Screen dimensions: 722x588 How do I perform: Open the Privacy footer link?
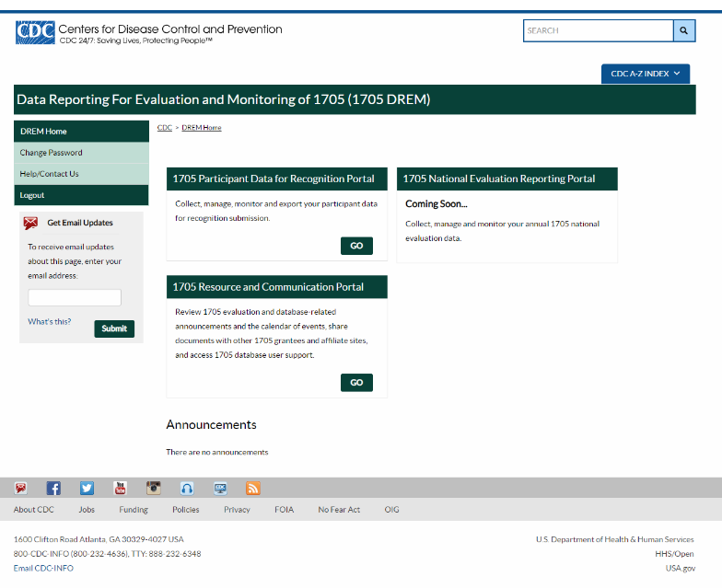click(x=237, y=510)
